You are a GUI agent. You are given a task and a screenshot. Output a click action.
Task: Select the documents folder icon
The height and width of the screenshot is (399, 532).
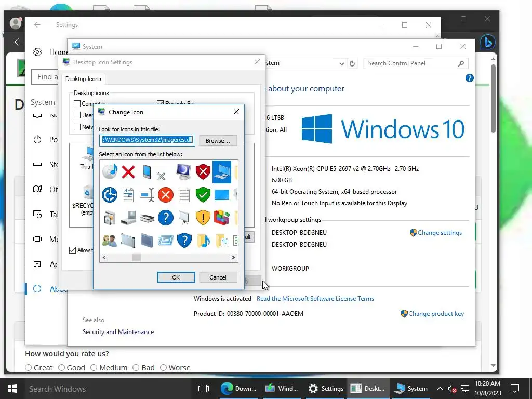coord(221,241)
